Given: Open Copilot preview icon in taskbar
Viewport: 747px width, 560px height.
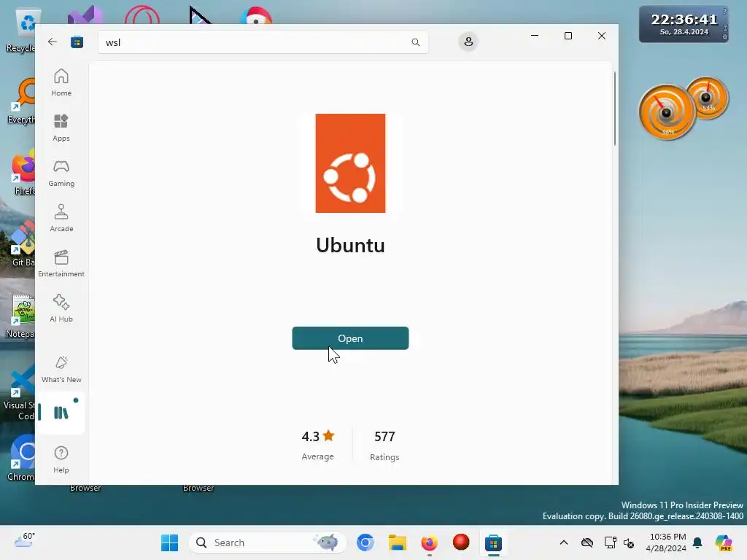Looking at the screenshot, I should [x=724, y=542].
